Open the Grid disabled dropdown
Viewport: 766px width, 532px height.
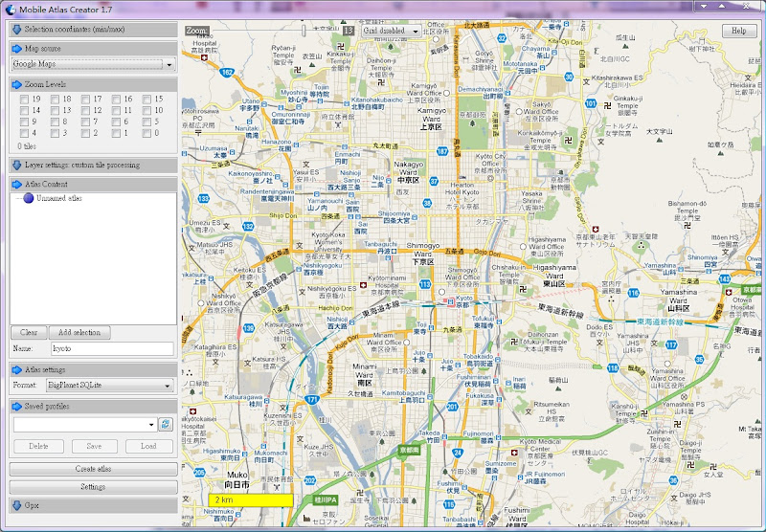click(391, 31)
